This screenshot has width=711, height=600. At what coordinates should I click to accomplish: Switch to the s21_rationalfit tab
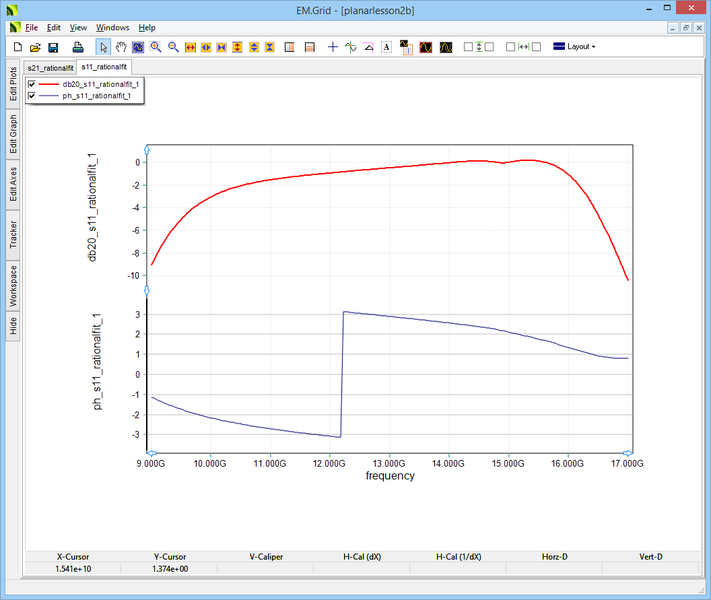(50, 66)
